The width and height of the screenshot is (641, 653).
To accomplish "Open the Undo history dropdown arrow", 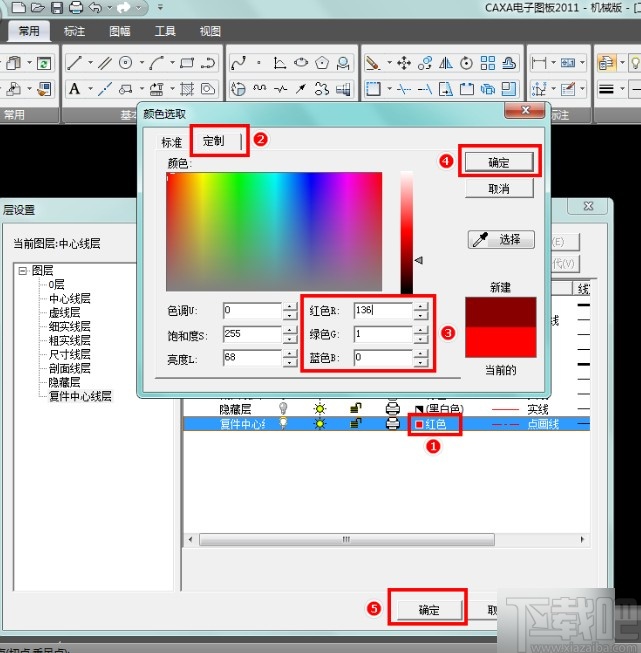I will (x=110, y=7).
